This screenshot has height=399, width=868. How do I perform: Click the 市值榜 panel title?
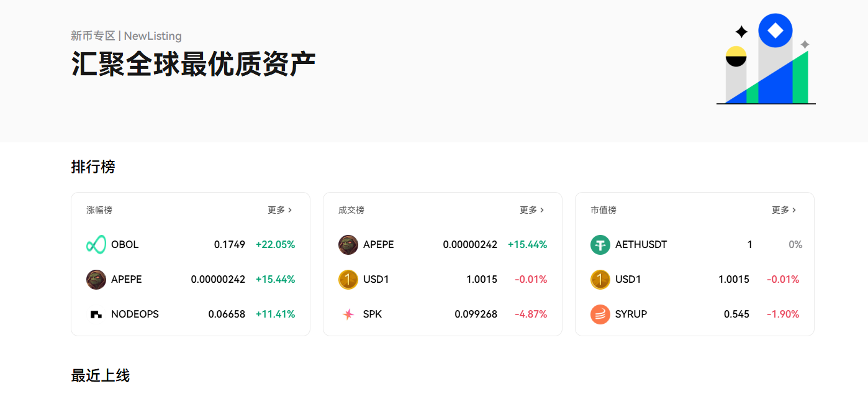[604, 210]
